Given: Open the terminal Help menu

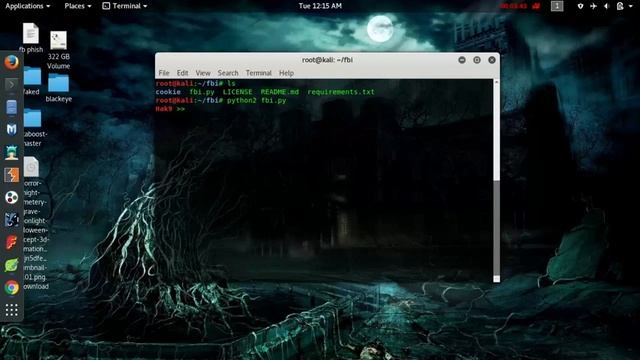Looking at the screenshot, I should (x=286, y=73).
